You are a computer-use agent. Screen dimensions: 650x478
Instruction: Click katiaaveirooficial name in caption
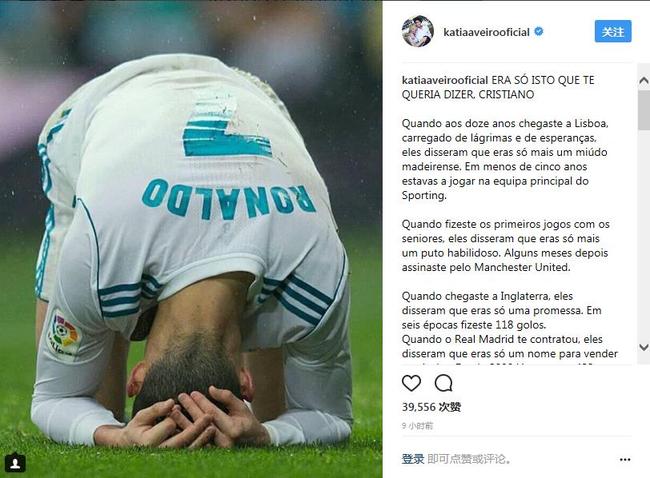coord(445,80)
